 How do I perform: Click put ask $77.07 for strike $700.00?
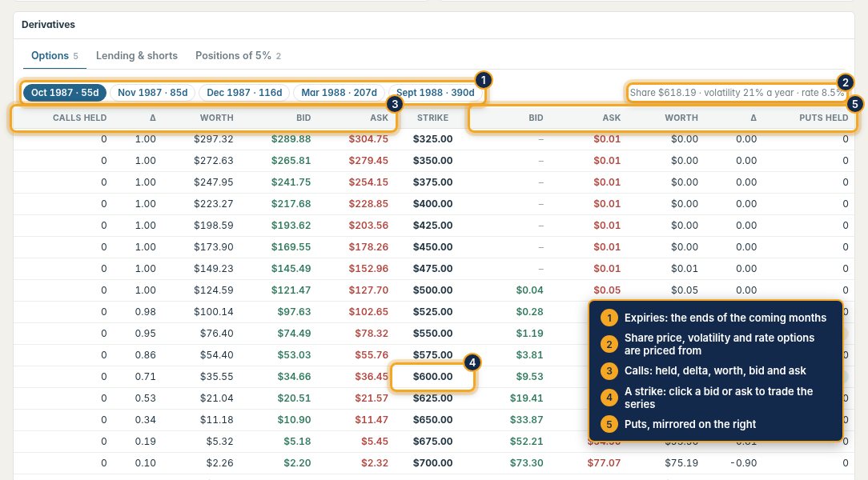pos(604,462)
